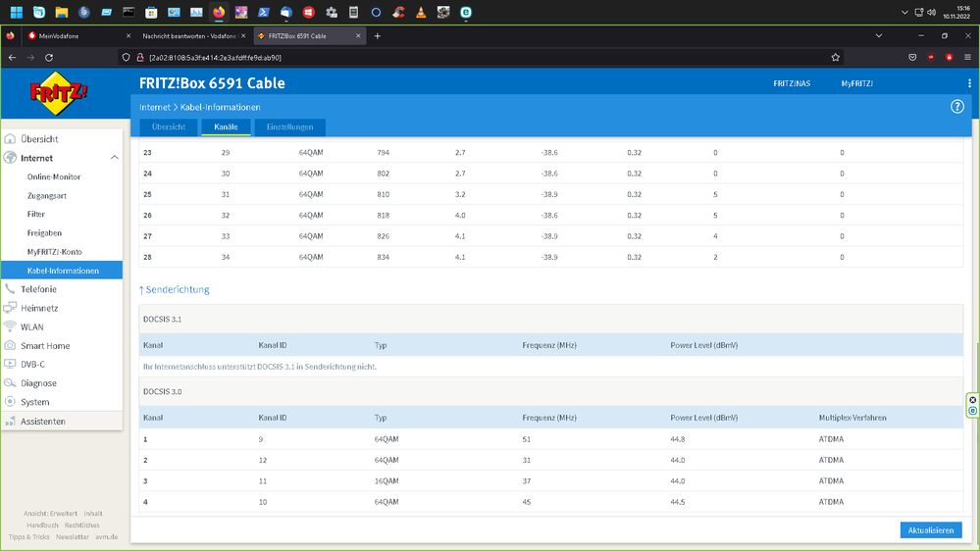Viewport: 980px width, 551px height.
Task: Click the Assistenten wizard icon
Action: point(10,421)
